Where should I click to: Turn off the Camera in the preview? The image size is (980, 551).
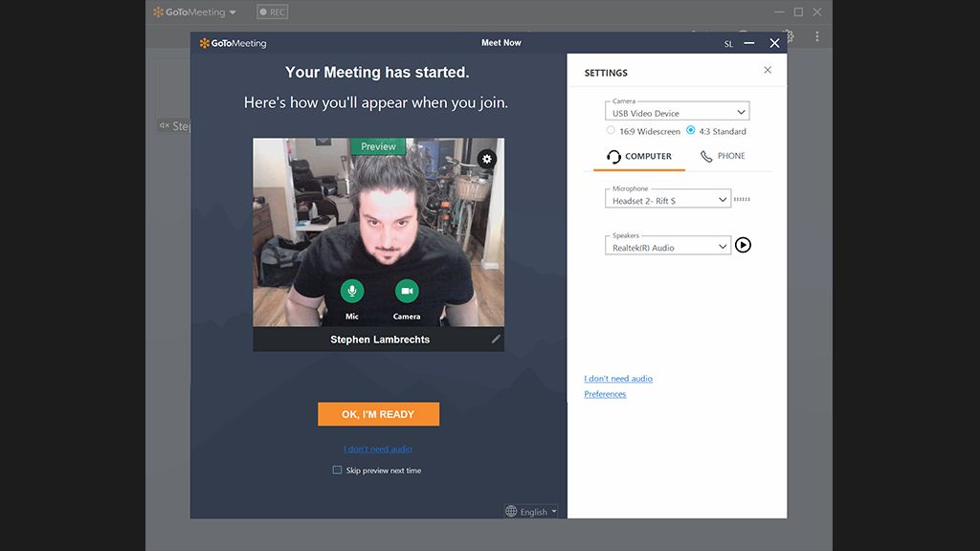[406, 291]
